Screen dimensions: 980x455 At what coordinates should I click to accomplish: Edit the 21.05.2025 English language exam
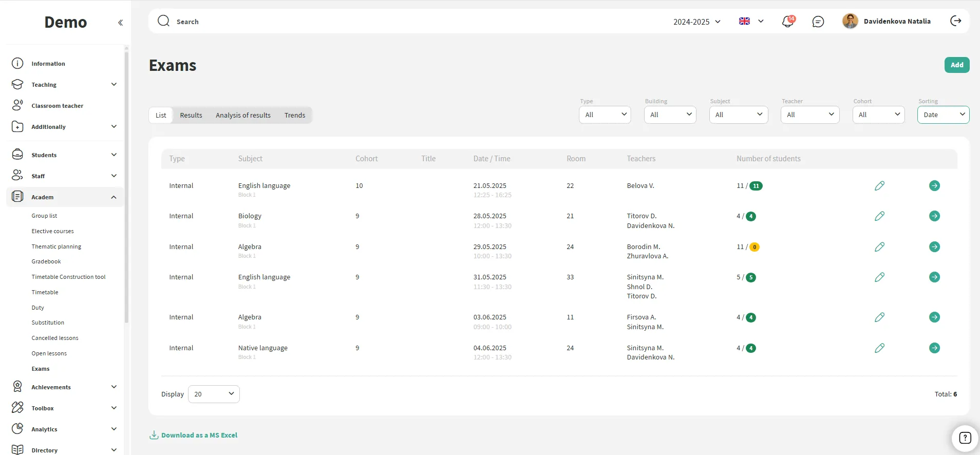point(879,186)
